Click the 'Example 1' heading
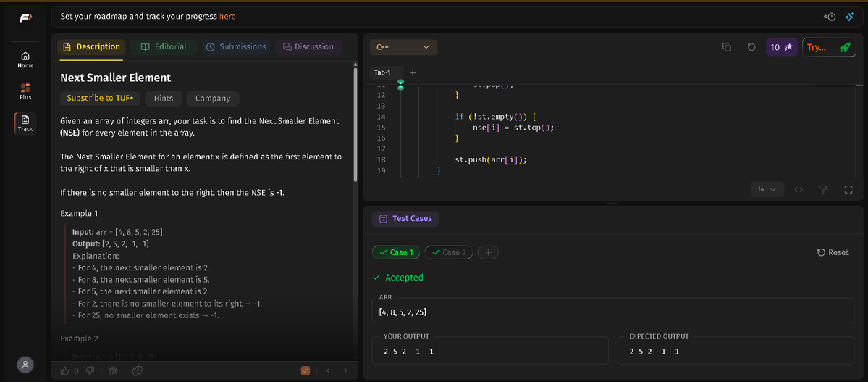 pyautogui.click(x=79, y=213)
